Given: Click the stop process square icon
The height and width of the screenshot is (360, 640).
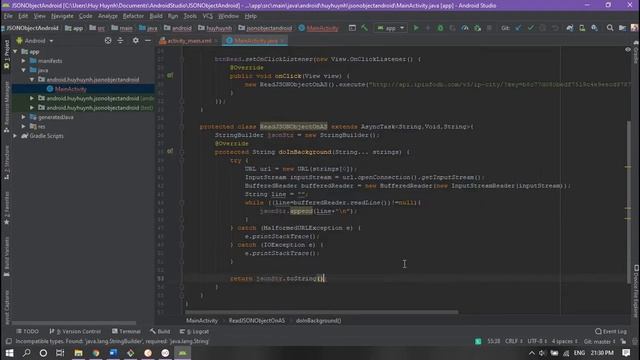Looking at the screenshot, I should 489,28.
